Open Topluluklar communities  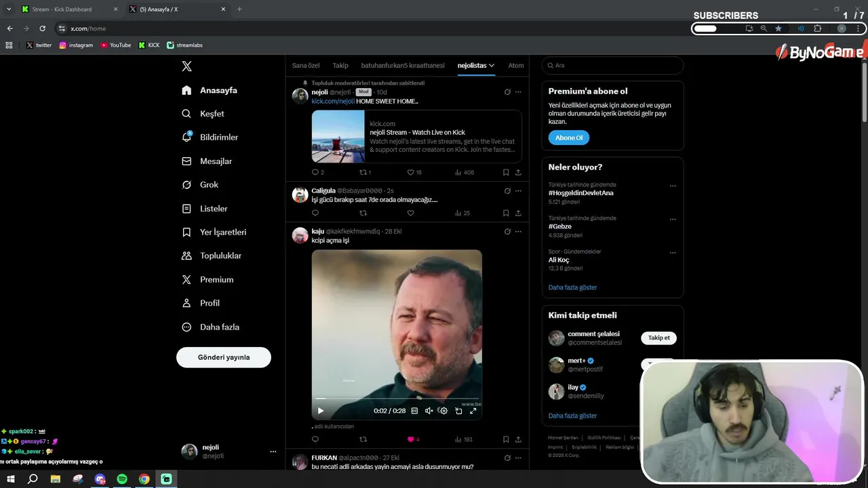pyautogui.click(x=212, y=256)
